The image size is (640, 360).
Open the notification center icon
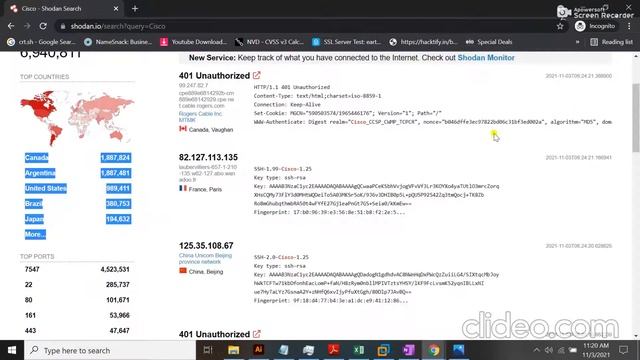coord(623,350)
